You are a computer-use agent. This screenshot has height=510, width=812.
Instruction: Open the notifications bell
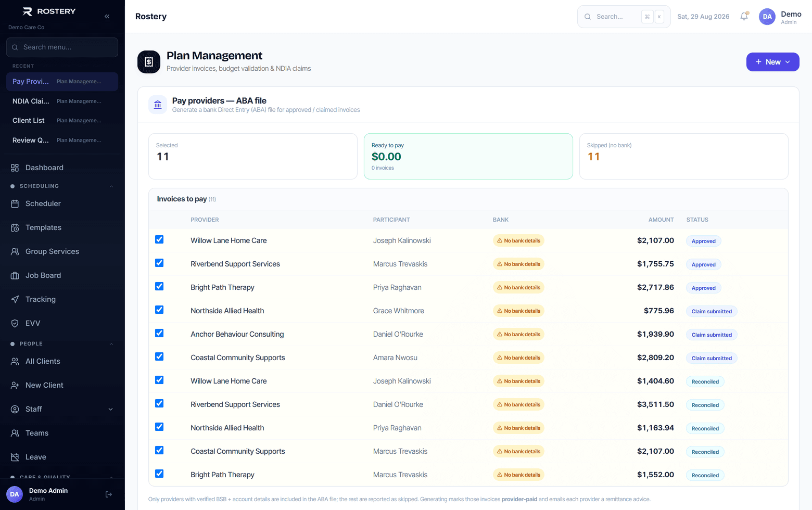pyautogui.click(x=744, y=16)
